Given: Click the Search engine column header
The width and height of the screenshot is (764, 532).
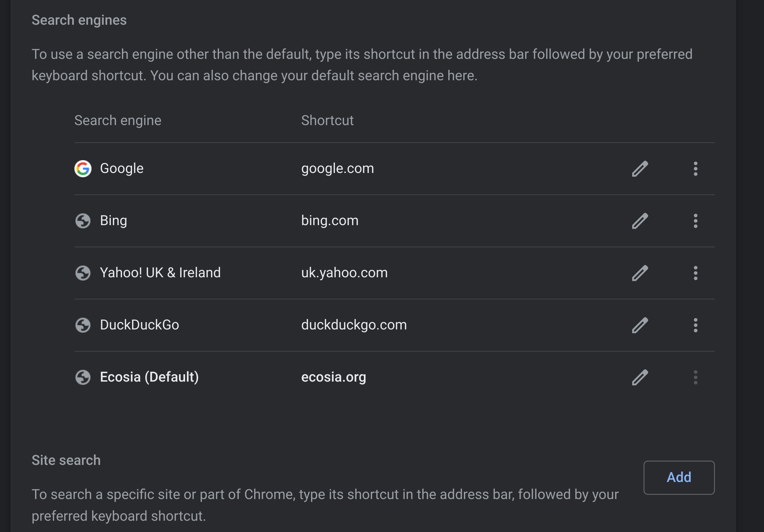Looking at the screenshot, I should 118,120.
